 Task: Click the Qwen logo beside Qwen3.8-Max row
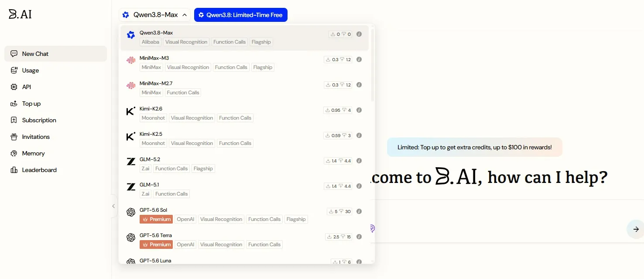[131, 35]
